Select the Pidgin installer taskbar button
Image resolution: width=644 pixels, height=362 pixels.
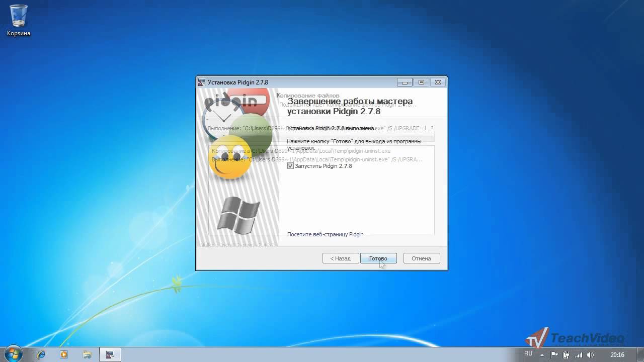pos(110,354)
